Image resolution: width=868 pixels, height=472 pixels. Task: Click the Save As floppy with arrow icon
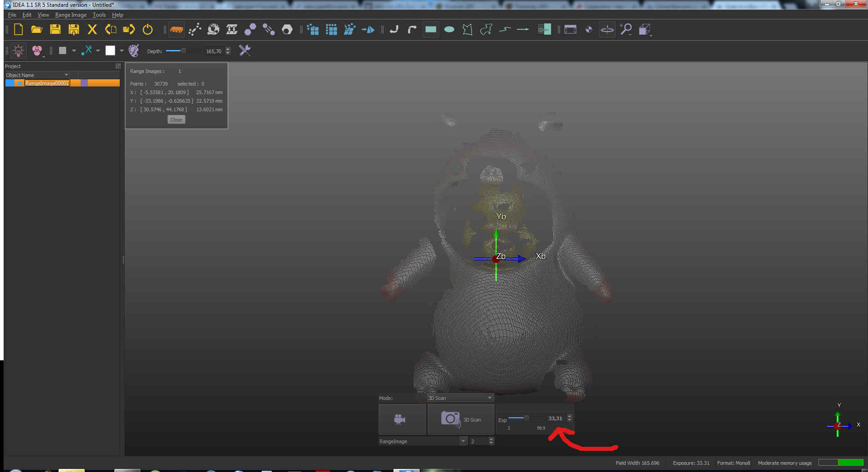[x=73, y=30]
